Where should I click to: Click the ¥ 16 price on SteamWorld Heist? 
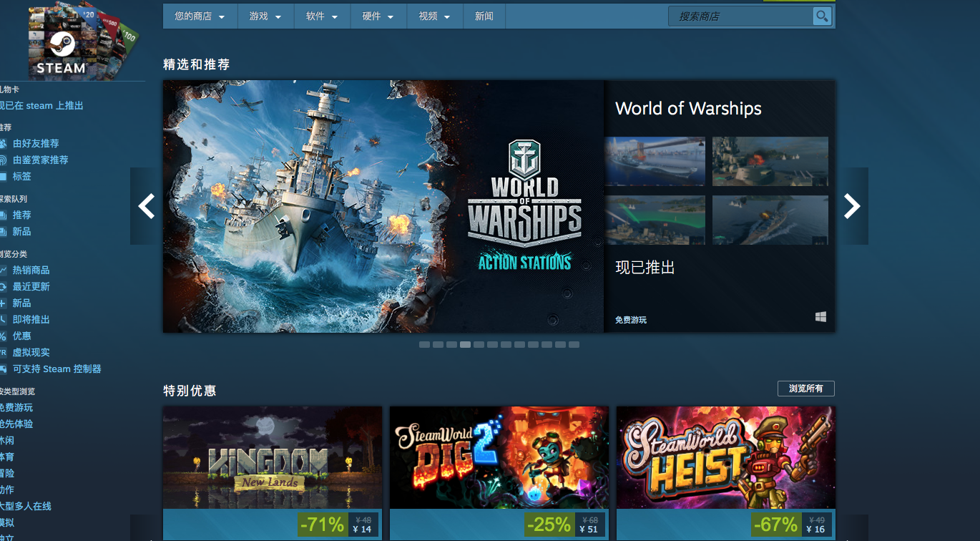coord(815,530)
